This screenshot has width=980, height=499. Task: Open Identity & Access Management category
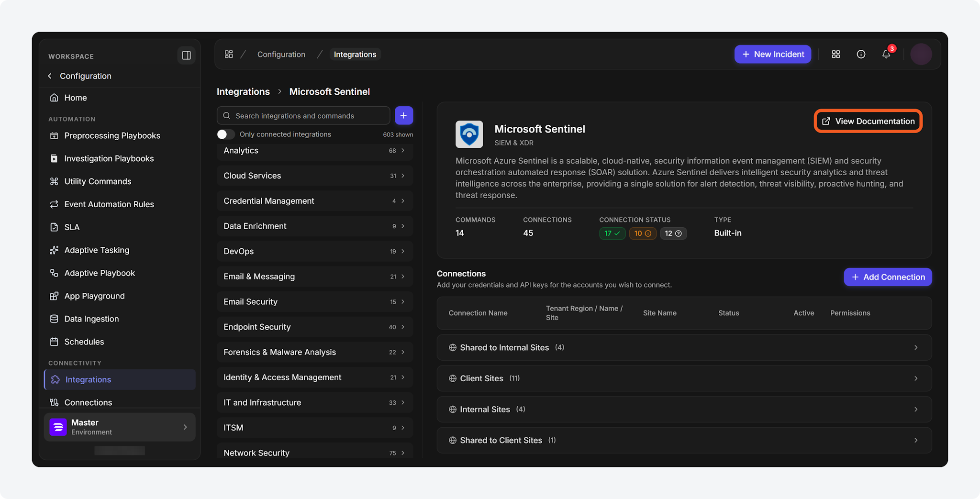tap(315, 377)
